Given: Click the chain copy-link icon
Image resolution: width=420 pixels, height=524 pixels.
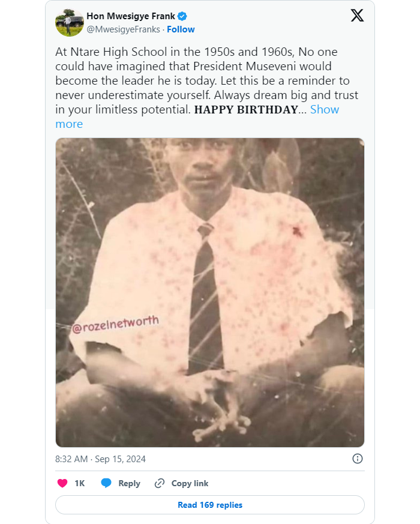Looking at the screenshot, I should coord(159,483).
